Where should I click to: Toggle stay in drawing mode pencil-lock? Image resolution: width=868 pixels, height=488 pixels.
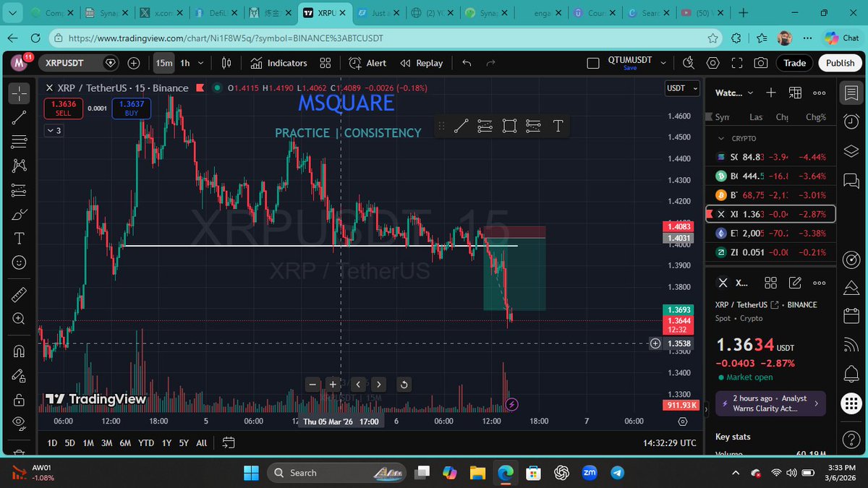coord(20,375)
